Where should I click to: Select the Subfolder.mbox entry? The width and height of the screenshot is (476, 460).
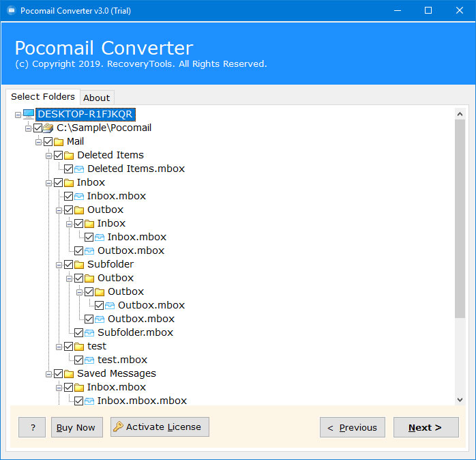click(x=135, y=332)
